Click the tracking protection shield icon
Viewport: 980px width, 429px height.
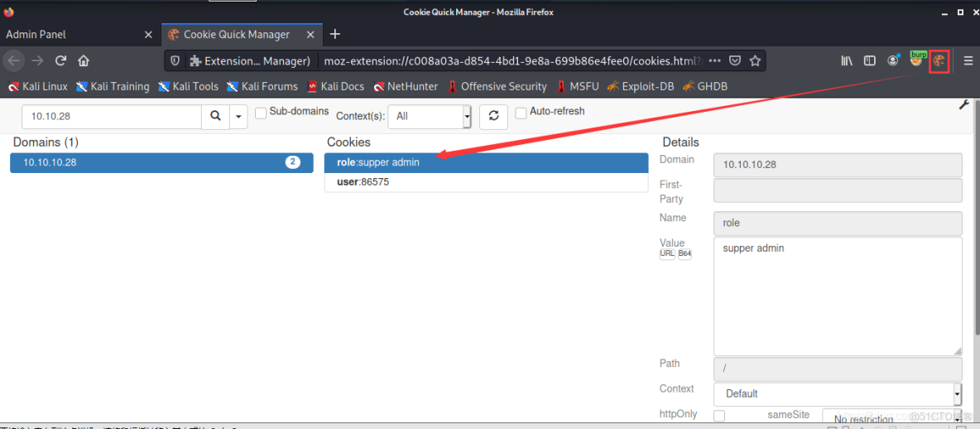click(x=175, y=60)
